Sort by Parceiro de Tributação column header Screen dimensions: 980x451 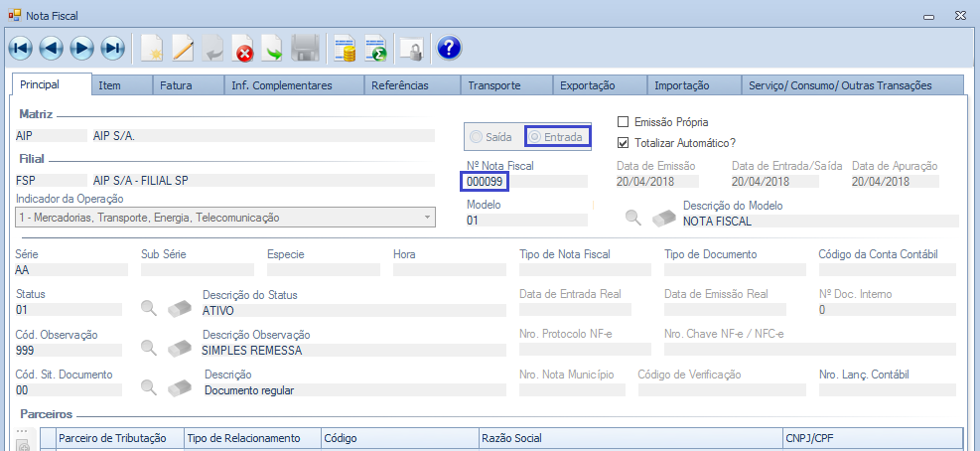tap(120, 438)
